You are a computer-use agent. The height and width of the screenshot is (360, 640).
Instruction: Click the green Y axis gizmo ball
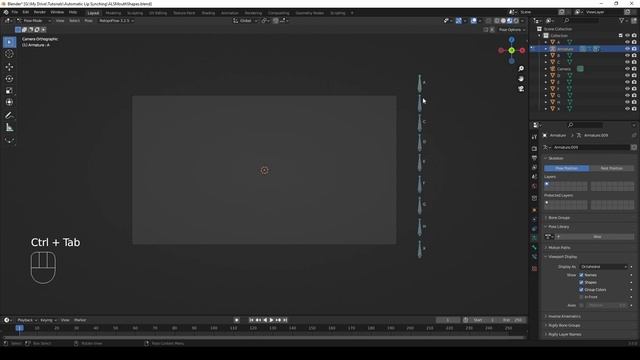[511, 50]
